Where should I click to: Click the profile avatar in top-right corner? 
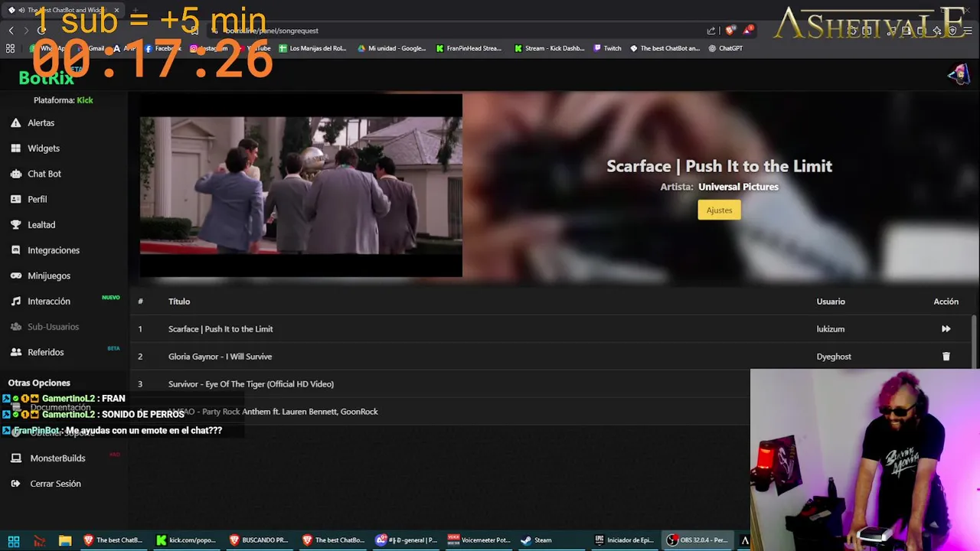click(x=958, y=74)
